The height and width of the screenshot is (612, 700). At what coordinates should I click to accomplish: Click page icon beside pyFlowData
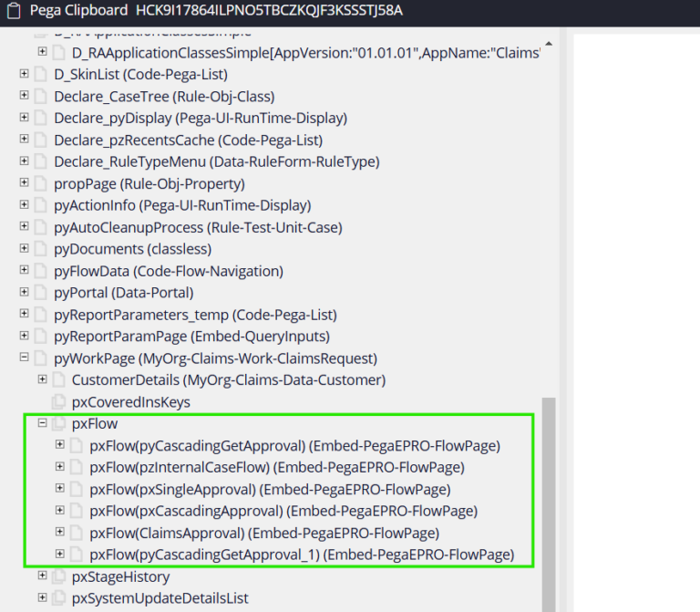click(41, 271)
